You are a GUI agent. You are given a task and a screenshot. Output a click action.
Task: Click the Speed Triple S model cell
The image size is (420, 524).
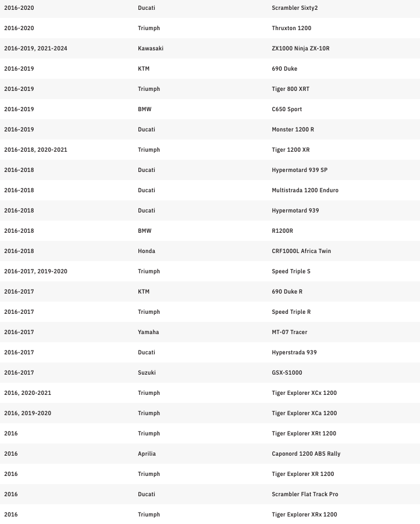tap(291, 272)
